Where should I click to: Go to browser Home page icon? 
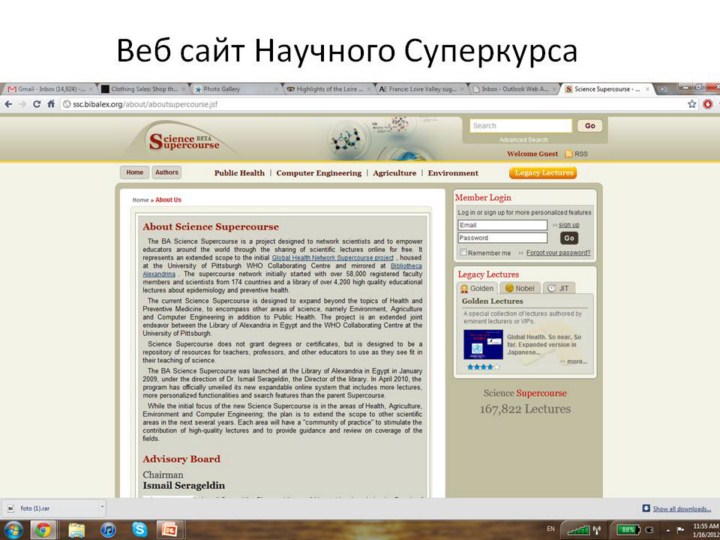click(51, 104)
